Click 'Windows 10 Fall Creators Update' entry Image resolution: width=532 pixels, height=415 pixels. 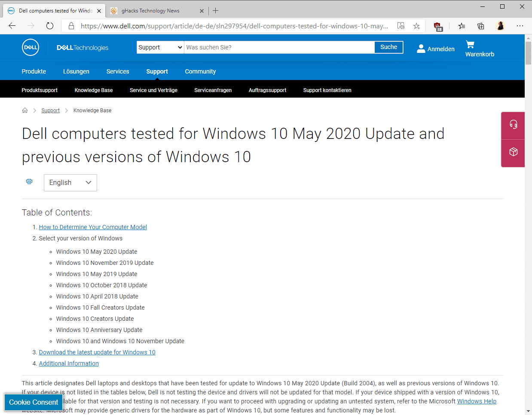100,307
